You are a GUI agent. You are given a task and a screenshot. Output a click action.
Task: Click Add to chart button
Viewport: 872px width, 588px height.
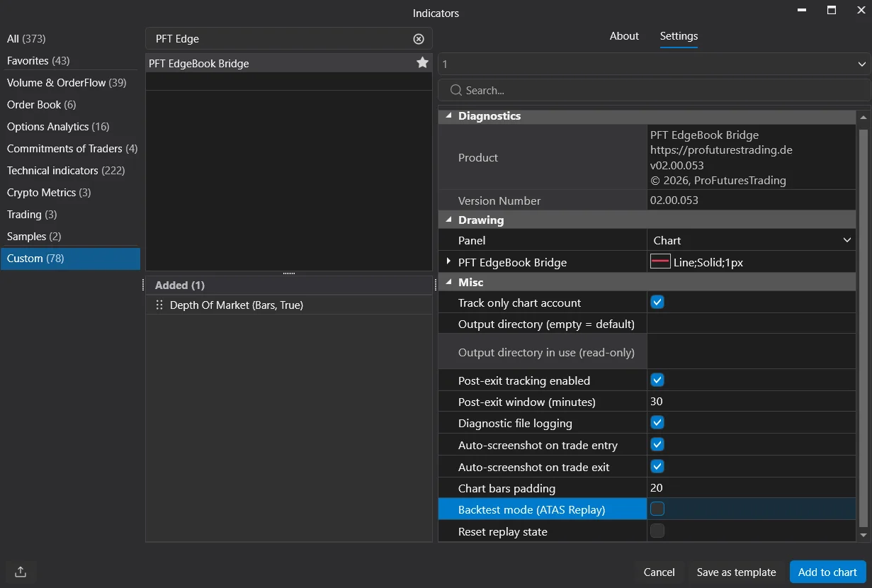[x=827, y=572]
